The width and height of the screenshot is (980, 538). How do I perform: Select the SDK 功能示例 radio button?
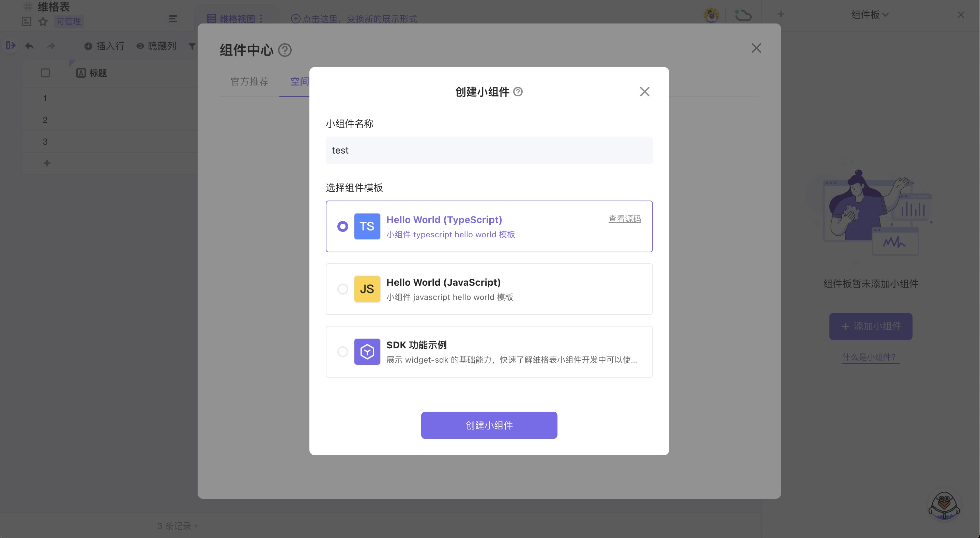click(x=342, y=352)
